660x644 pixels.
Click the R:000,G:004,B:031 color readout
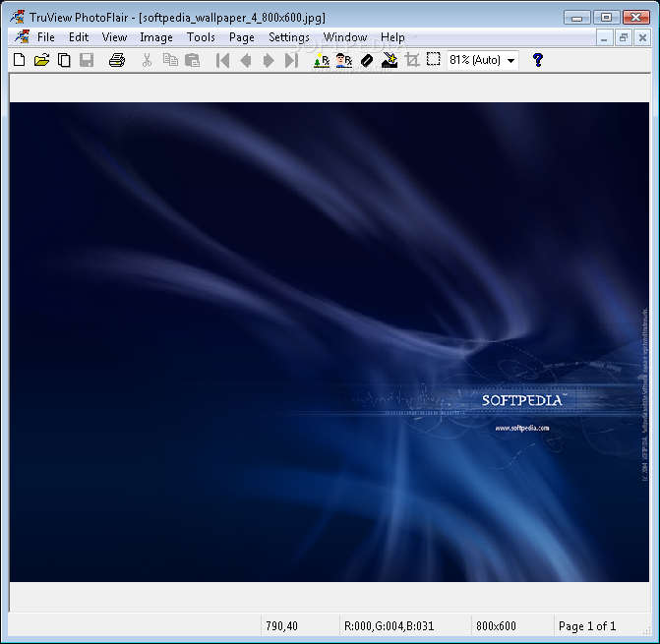pyautogui.click(x=389, y=626)
